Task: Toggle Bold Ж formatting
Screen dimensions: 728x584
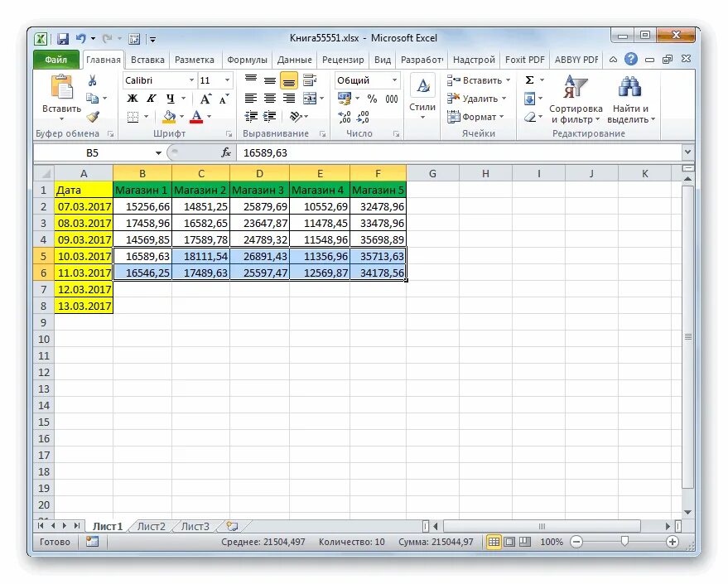Action: pyautogui.click(x=133, y=99)
